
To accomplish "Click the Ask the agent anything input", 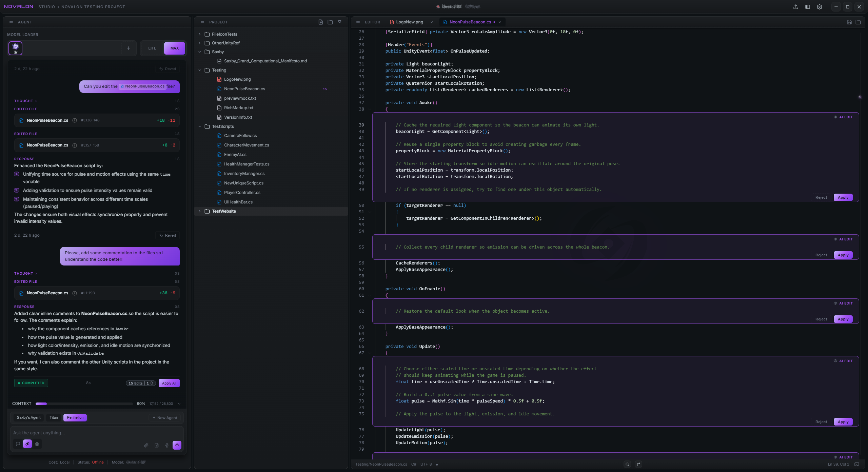I will point(97,433).
